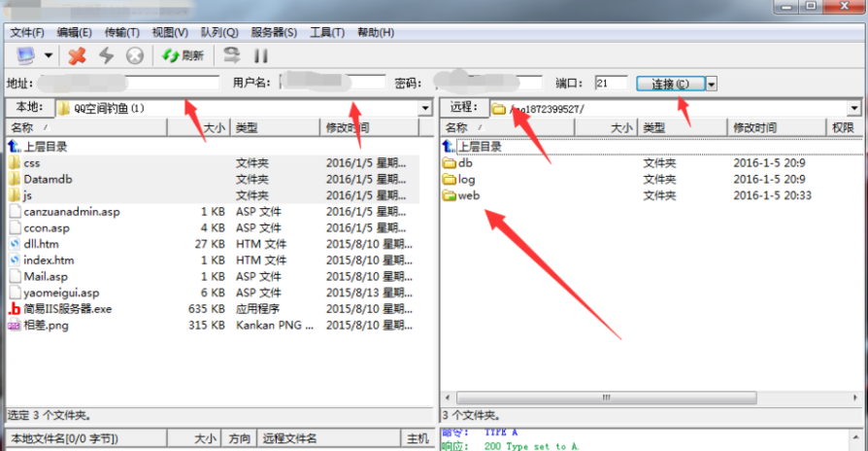Sort remote files by 类型 column
Image resolution: width=868 pixels, height=451 pixels.
(683, 128)
